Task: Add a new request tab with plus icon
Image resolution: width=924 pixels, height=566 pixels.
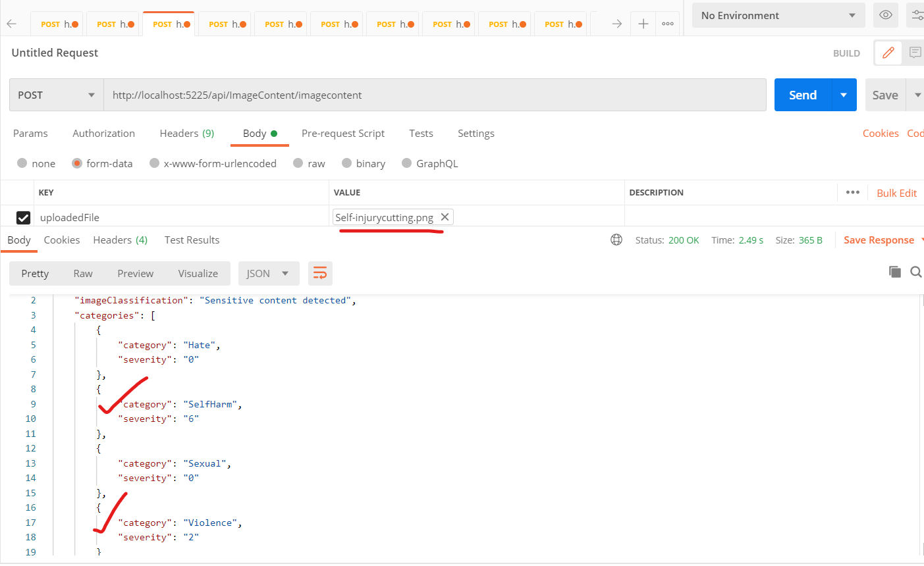Action: (x=643, y=24)
